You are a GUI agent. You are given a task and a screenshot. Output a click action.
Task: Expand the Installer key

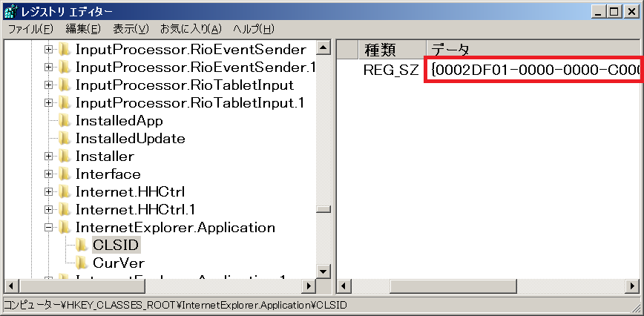pos(49,157)
